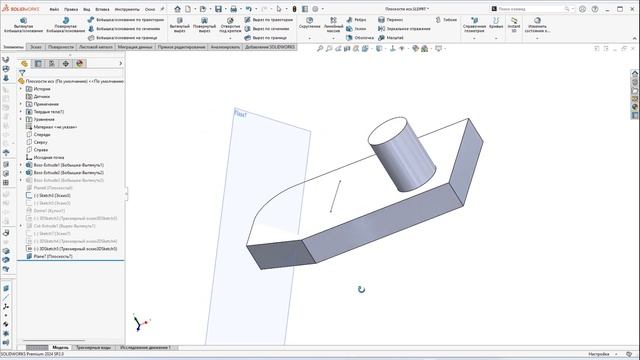The height and width of the screenshot is (360, 640).
Task: Select Lofted Cut (Вырез по сечениям)
Action: (267, 29)
